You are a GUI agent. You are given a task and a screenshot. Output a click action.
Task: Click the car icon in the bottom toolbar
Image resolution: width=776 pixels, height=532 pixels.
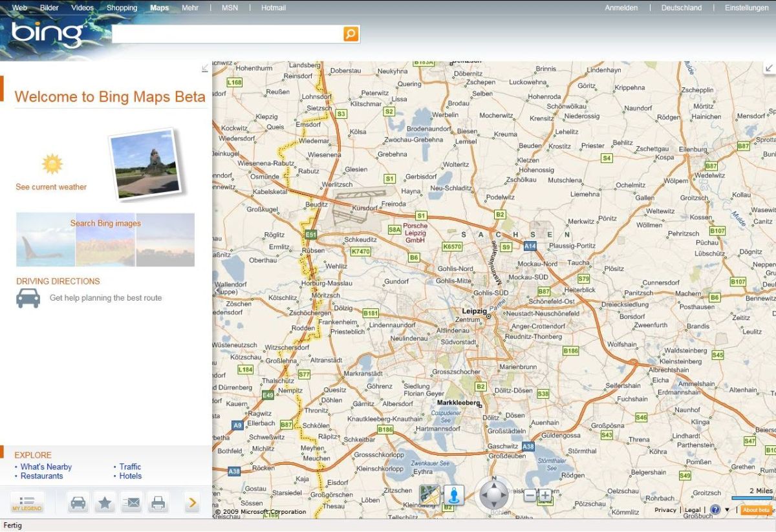coord(78,502)
